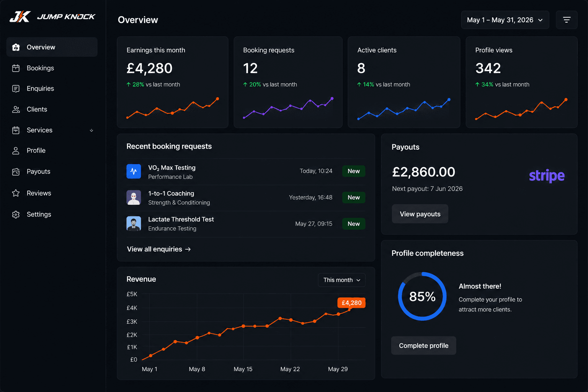Click the Services calendar icon
The height and width of the screenshot is (392, 588).
16,130
